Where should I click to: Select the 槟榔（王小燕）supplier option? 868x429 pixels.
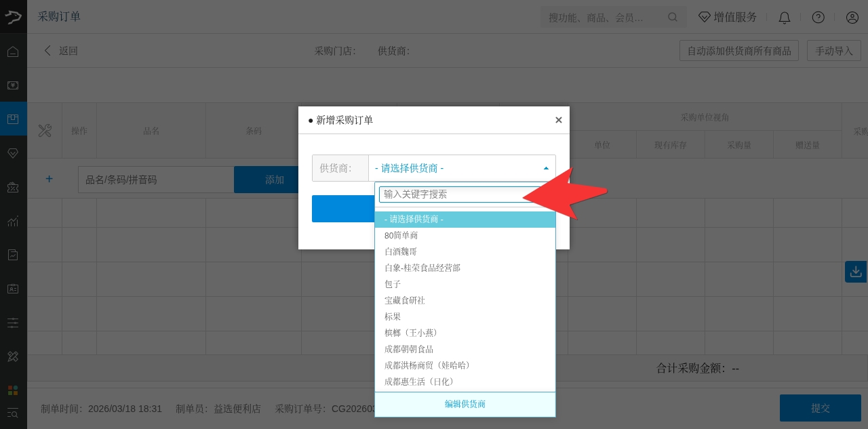(412, 333)
